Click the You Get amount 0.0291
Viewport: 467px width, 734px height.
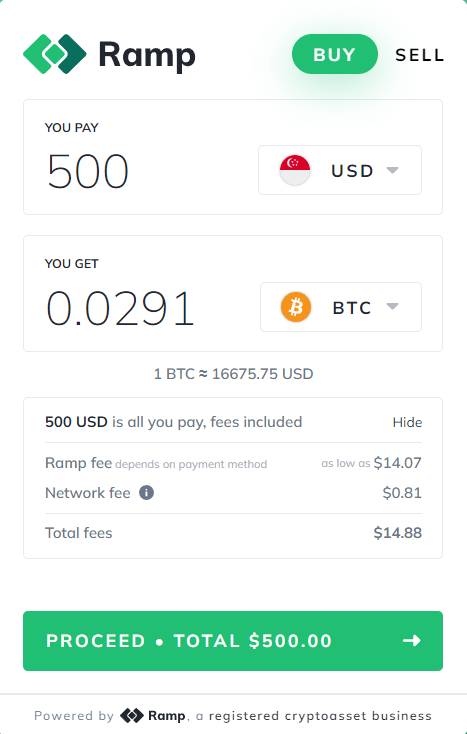[x=120, y=308]
